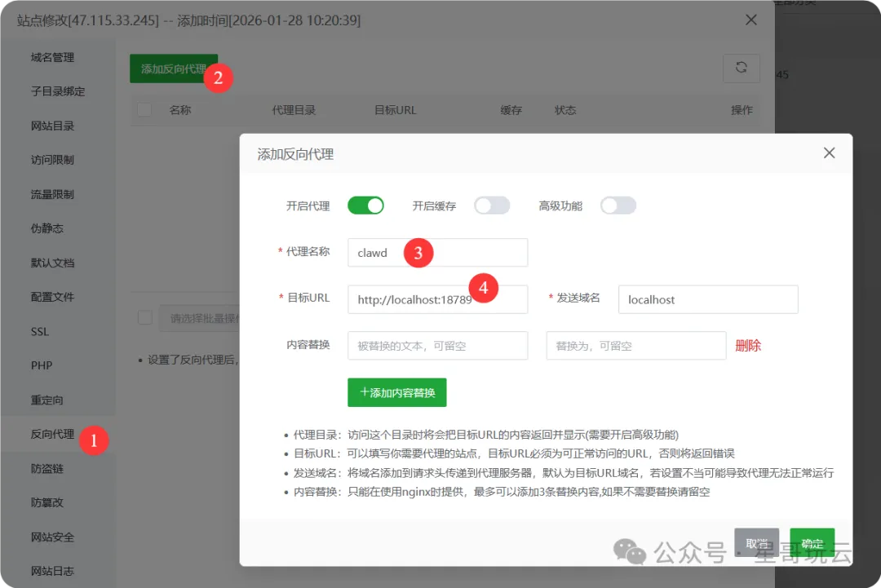
Task: Open the 网站日志 section
Action: (53, 571)
